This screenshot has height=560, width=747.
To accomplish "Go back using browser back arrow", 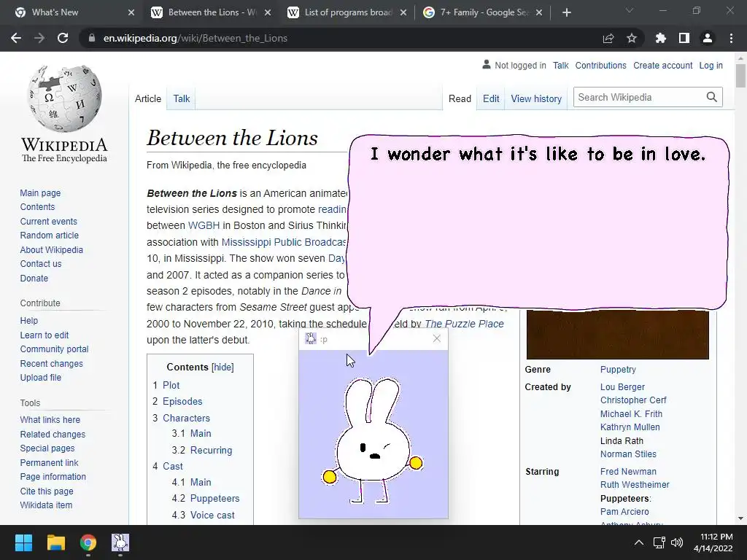I will pyautogui.click(x=16, y=38).
